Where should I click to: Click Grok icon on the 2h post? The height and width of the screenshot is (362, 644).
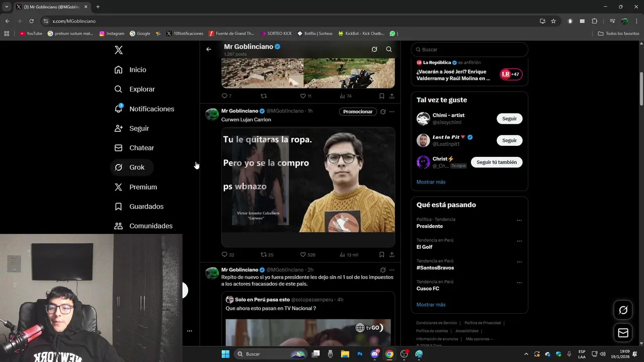coord(383,270)
